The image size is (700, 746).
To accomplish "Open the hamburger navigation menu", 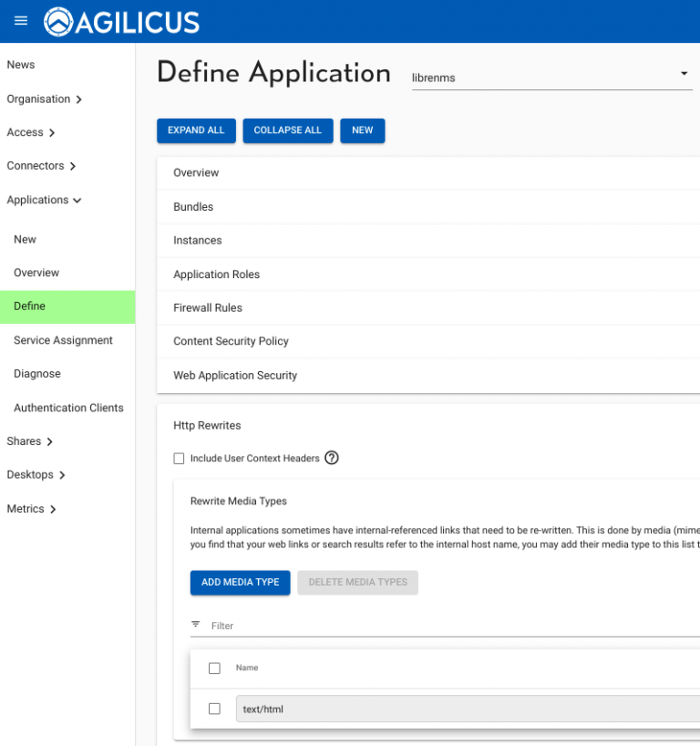I will click(21, 21).
